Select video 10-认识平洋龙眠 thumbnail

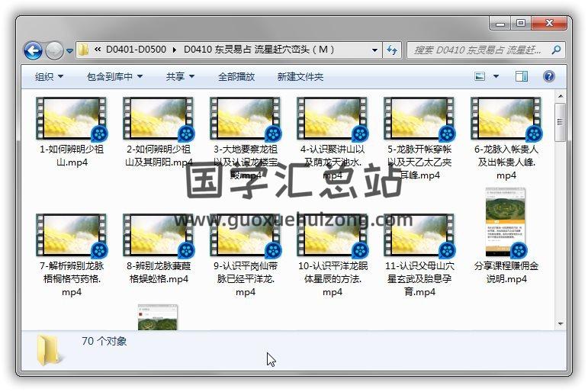pyautogui.click(x=333, y=235)
